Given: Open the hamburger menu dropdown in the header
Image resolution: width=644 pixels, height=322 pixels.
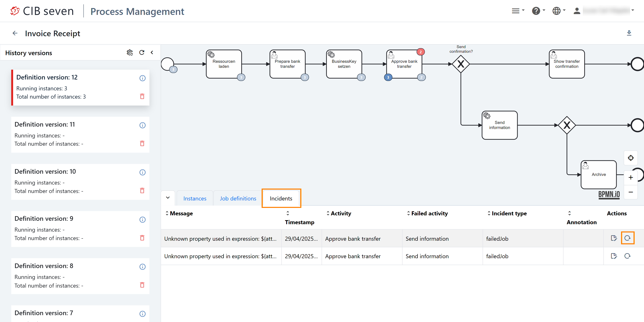Looking at the screenshot, I should (518, 11).
